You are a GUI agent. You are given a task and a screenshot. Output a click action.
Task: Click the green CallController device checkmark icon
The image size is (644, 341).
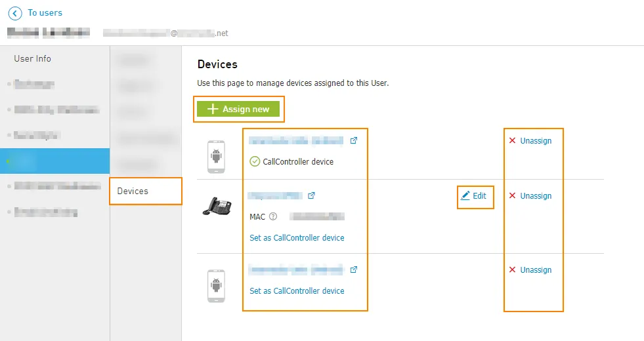click(255, 161)
